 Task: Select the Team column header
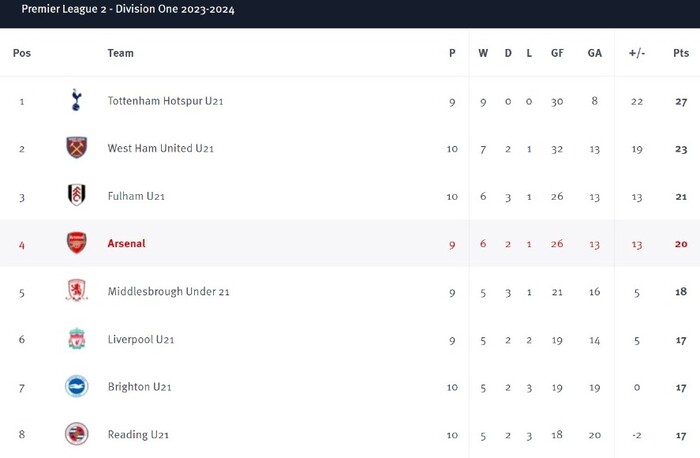click(121, 53)
